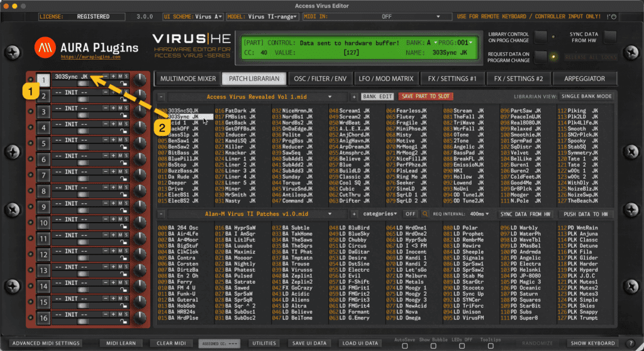Select part number 1 button

[43, 80]
